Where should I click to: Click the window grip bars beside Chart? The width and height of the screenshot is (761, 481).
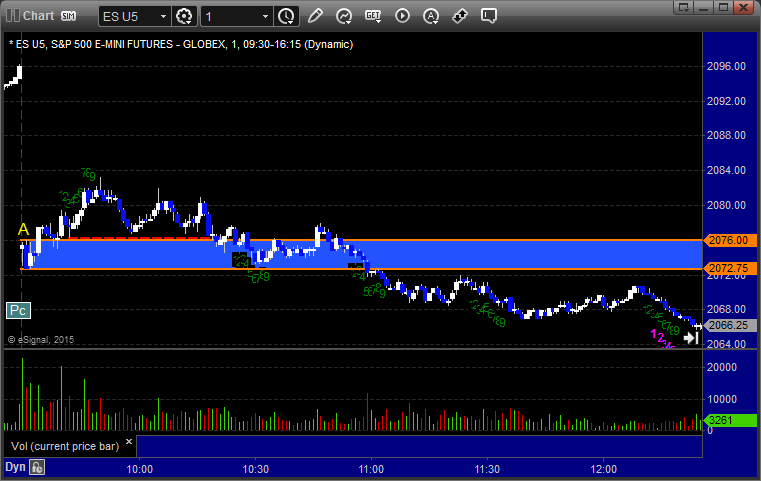point(13,16)
